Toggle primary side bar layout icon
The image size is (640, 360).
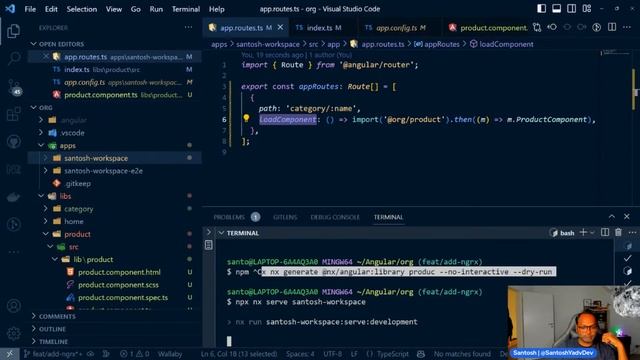541,9
